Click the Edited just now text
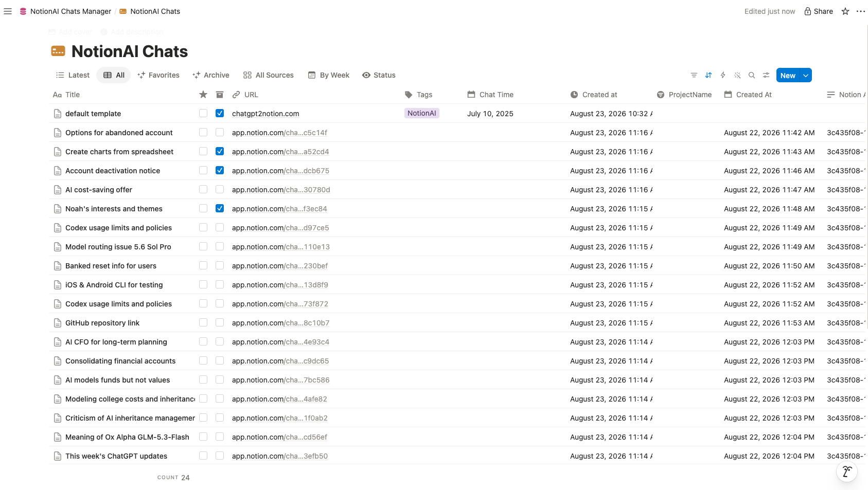The height and width of the screenshot is (490, 868). (770, 11)
